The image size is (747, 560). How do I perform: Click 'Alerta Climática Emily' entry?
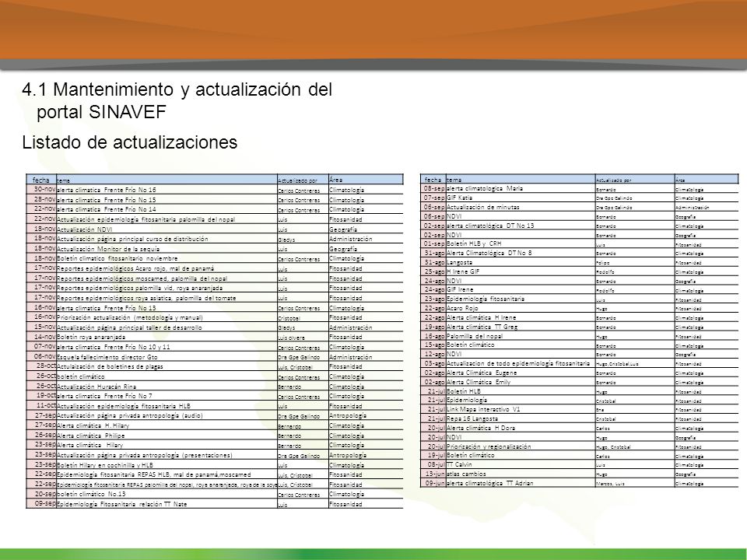coord(479,382)
